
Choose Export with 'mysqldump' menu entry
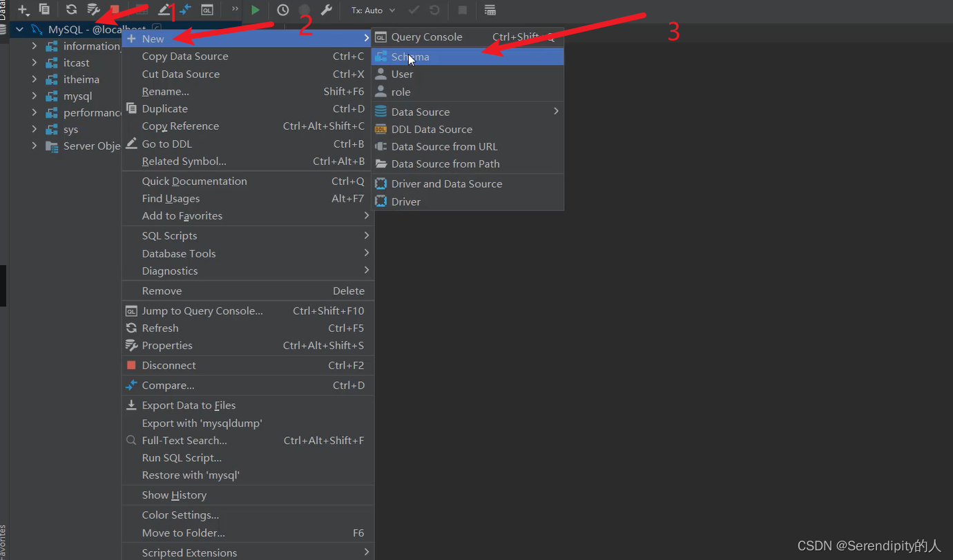[202, 423]
